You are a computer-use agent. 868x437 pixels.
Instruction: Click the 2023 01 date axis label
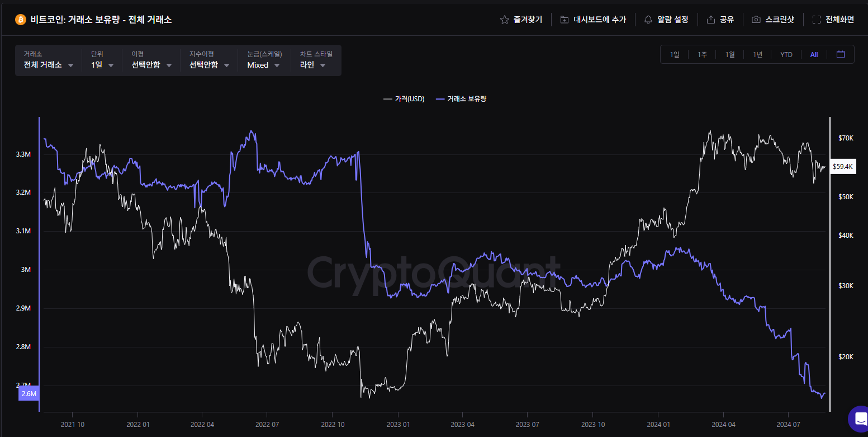pyautogui.click(x=398, y=425)
